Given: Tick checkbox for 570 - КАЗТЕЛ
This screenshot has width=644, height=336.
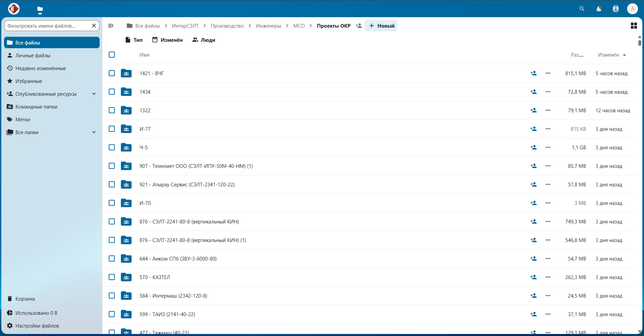Looking at the screenshot, I should 112,277.
